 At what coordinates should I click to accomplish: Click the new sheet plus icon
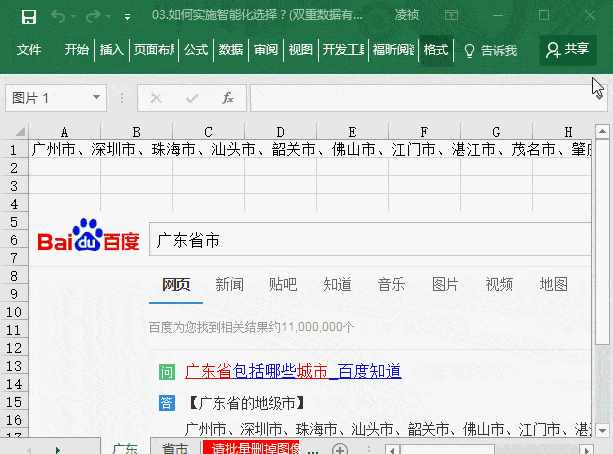tap(340, 449)
